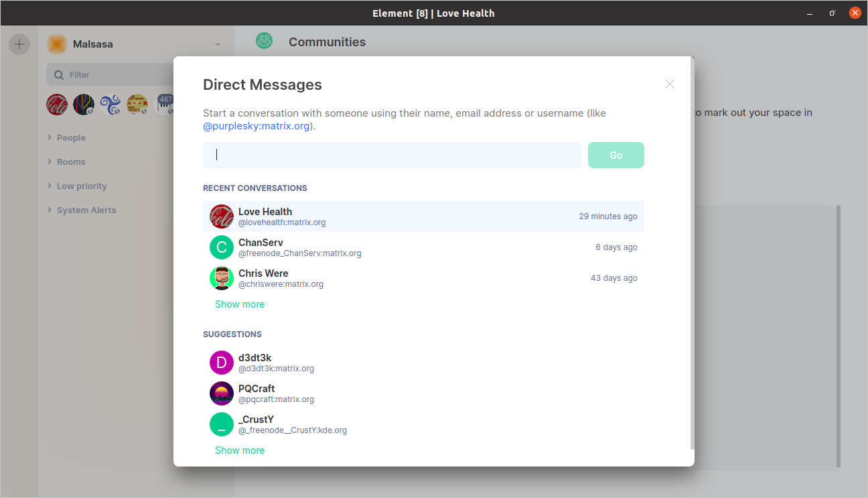
Task: Click the background page scrollbar
Action: pos(839,336)
